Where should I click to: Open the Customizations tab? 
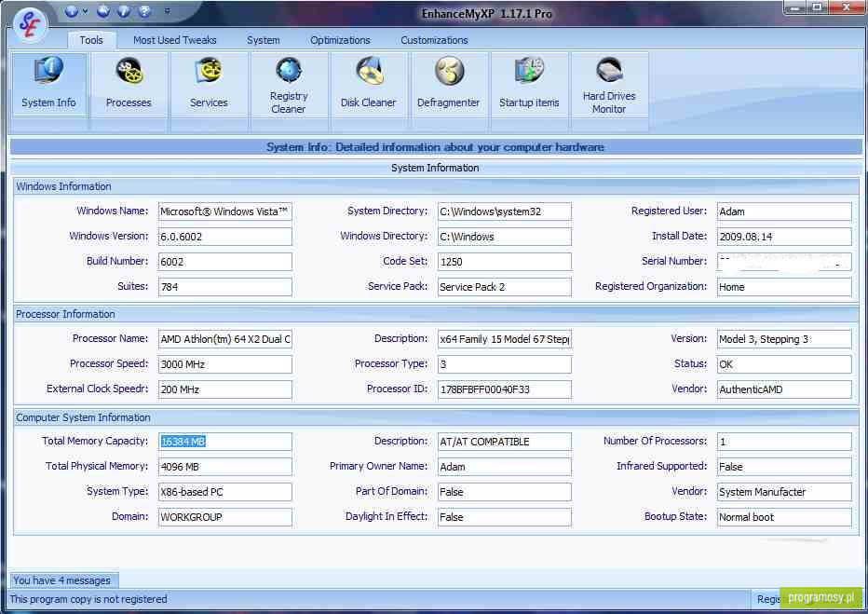click(434, 40)
